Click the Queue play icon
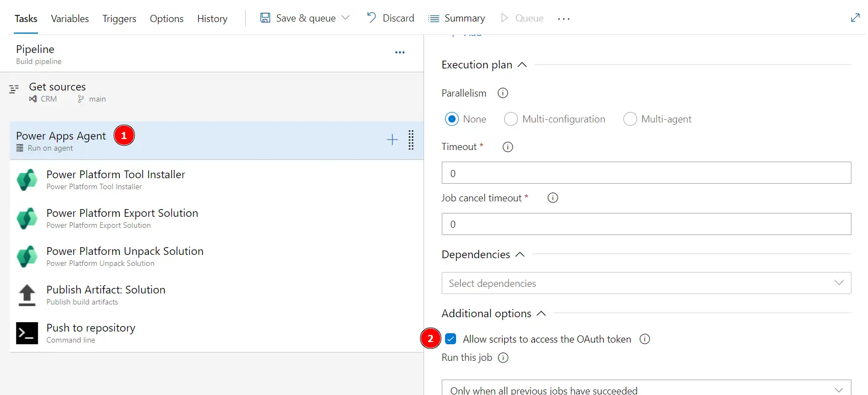 [504, 18]
